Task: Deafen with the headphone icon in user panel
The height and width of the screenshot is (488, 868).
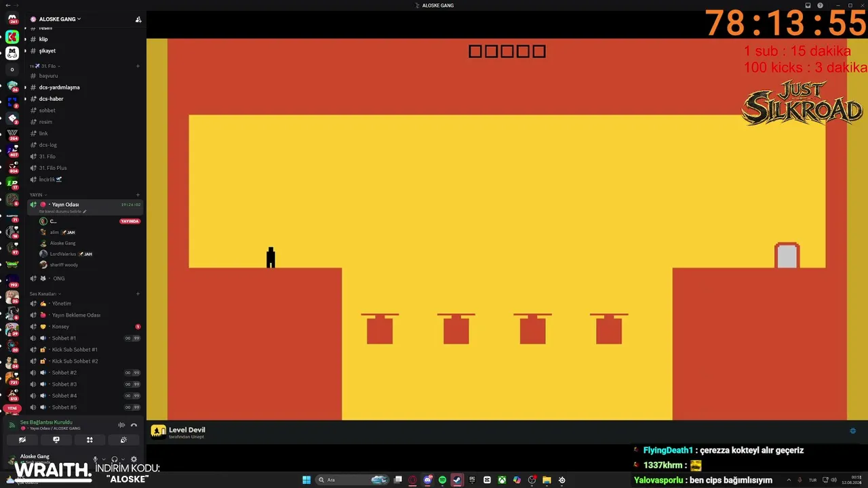Action: click(x=114, y=460)
